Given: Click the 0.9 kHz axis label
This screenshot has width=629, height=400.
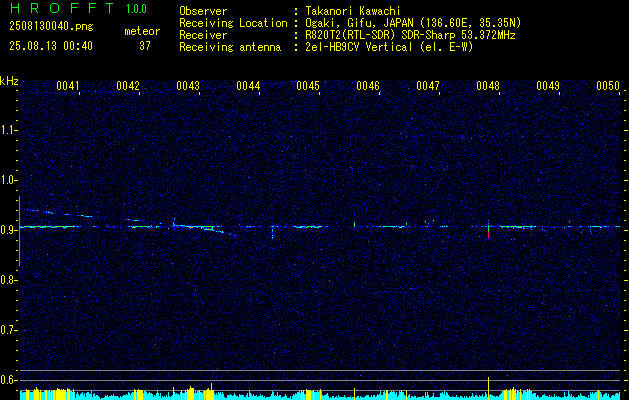Looking at the screenshot, I should pos(8,230).
